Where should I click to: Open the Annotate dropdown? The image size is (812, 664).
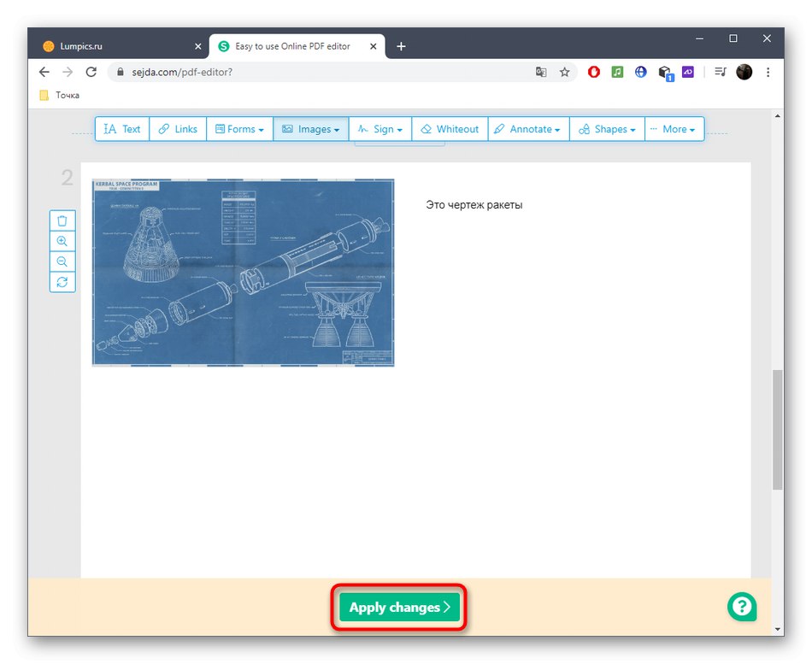[x=527, y=128]
